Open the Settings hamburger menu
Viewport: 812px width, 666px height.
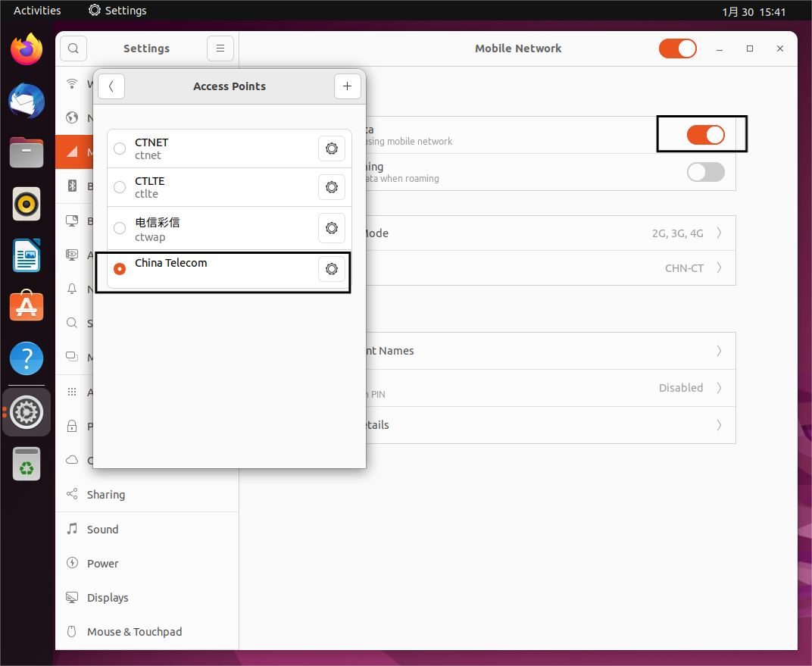220,48
